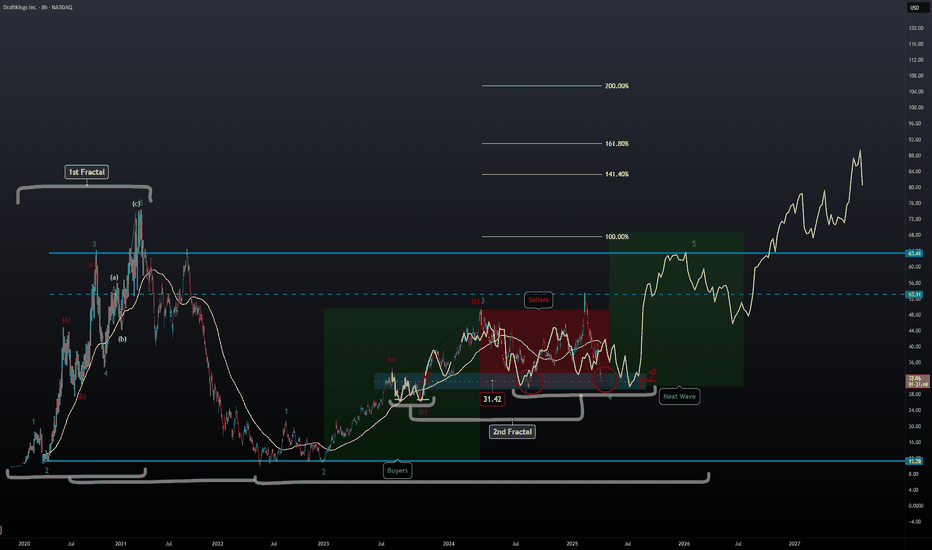Click 2025 on the time axis
This screenshot has height=550, width=932.
(572, 543)
